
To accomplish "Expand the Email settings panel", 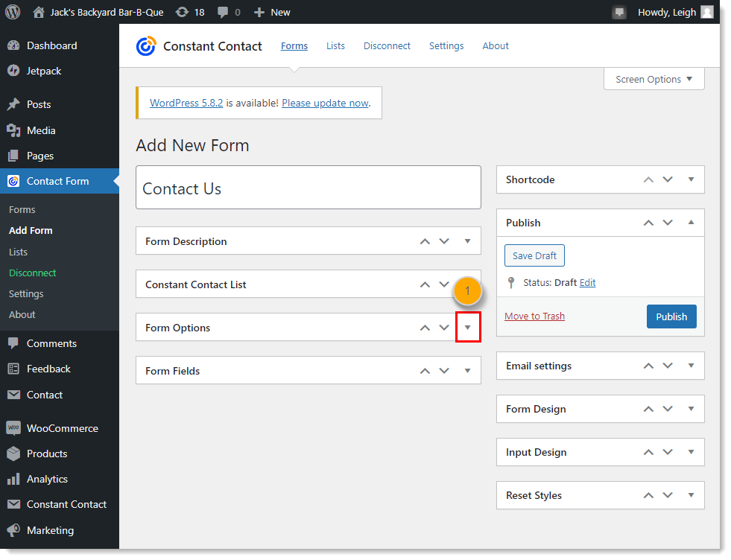I will (x=692, y=365).
